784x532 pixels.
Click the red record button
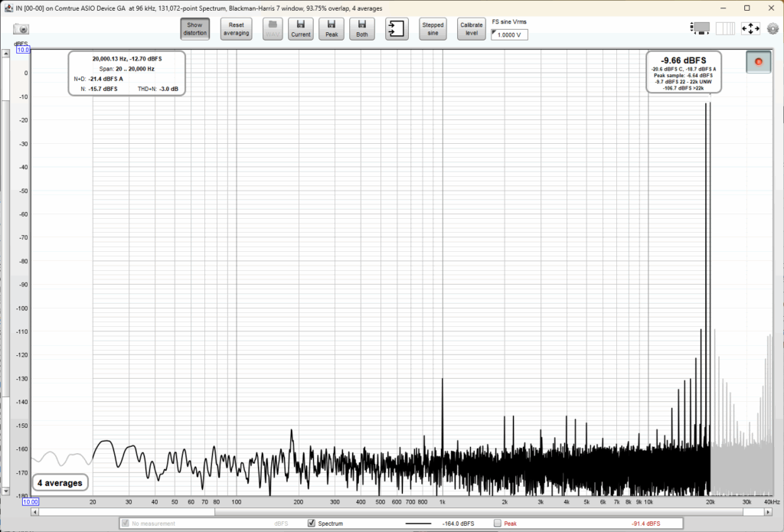click(x=759, y=61)
